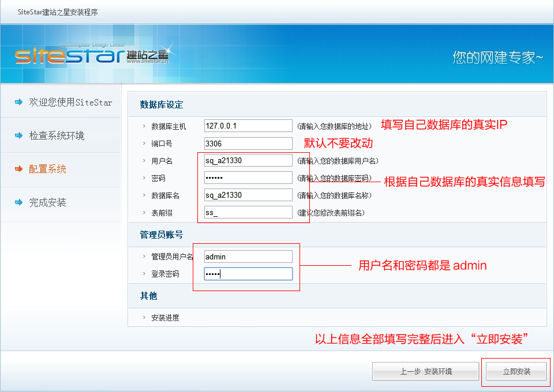The image size is (554, 392).
Task: Go to the 检查系统环境 step
Action: tap(57, 135)
